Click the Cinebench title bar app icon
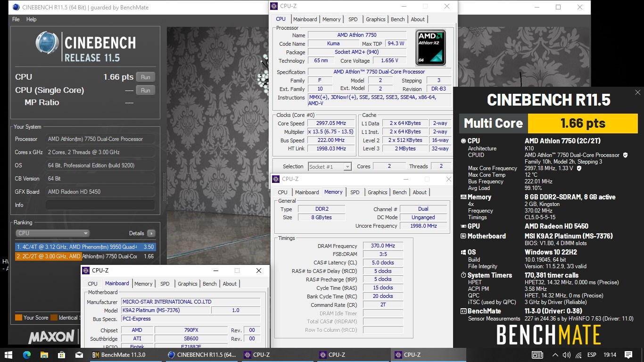The image size is (644, 362). 16,7
